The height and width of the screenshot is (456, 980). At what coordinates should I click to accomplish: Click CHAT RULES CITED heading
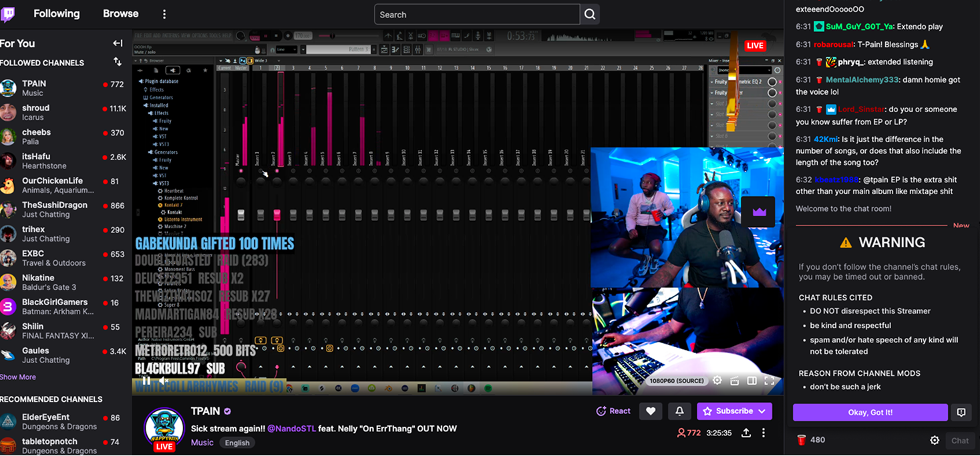836,298
